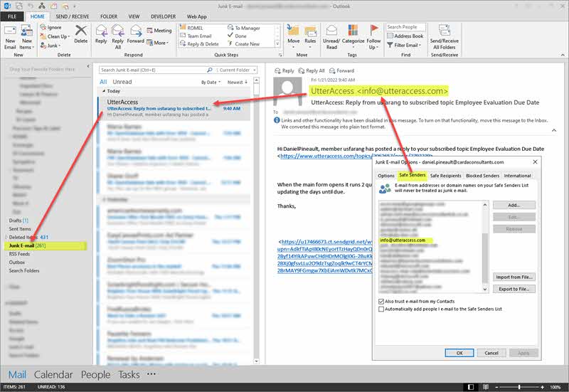Click Export to File... button
Viewport: 569px width, 392px height.
pos(514,289)
